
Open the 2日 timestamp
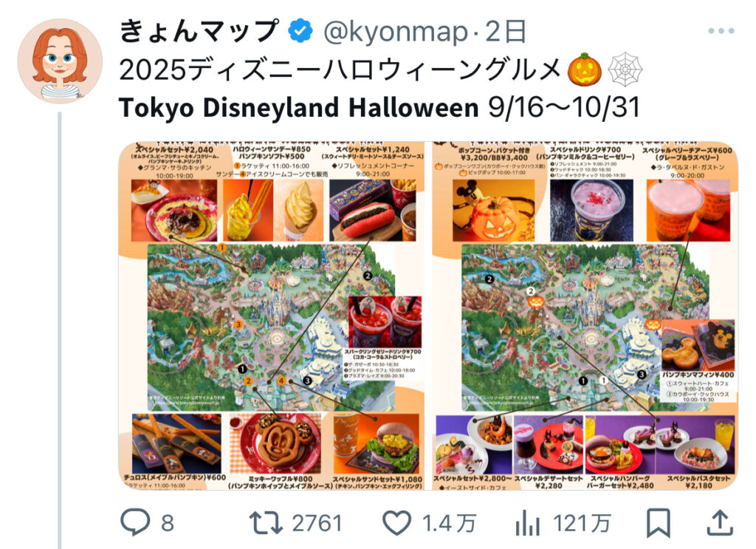(505, 31)
